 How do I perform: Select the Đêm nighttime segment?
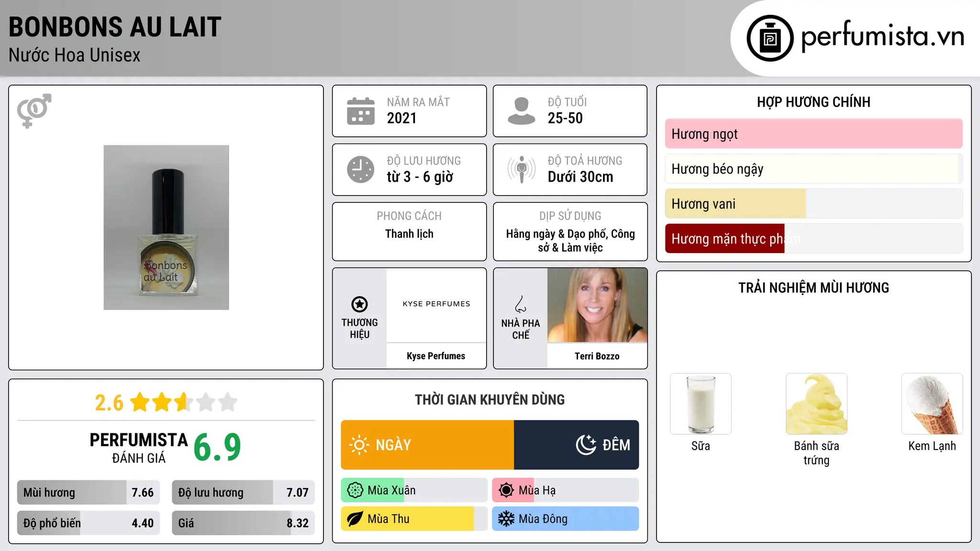point(577,445)
